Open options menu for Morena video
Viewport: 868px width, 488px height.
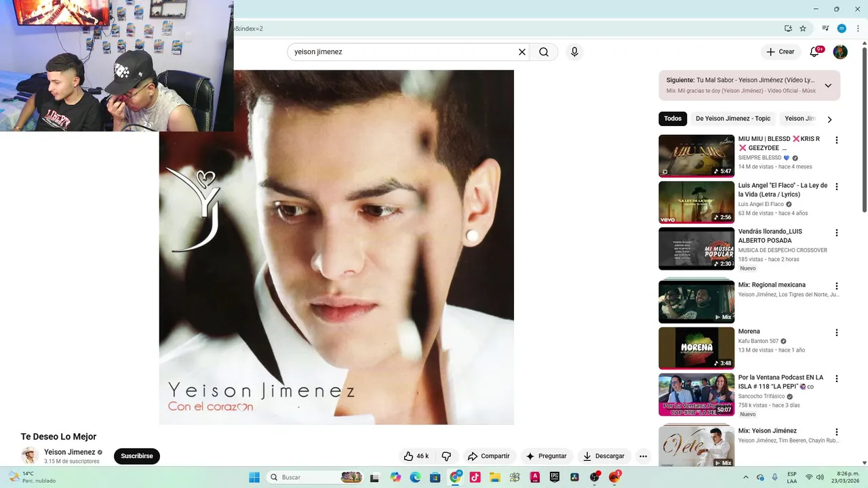836,333
